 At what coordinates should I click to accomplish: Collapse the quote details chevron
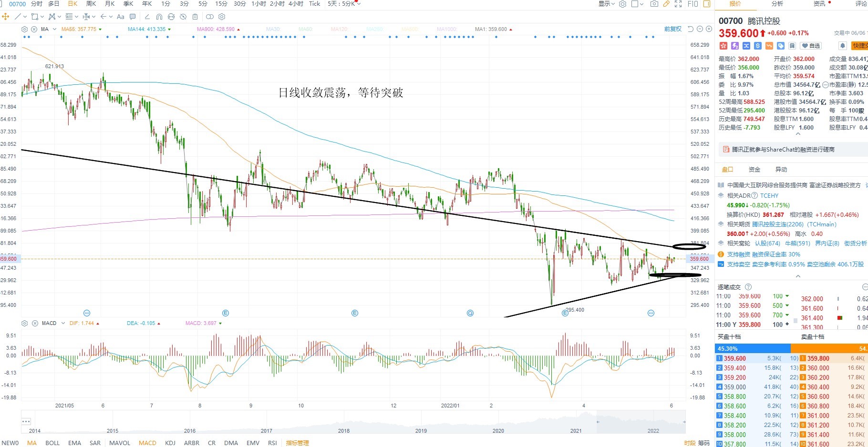pyautogui.click(x=798, y=134)
